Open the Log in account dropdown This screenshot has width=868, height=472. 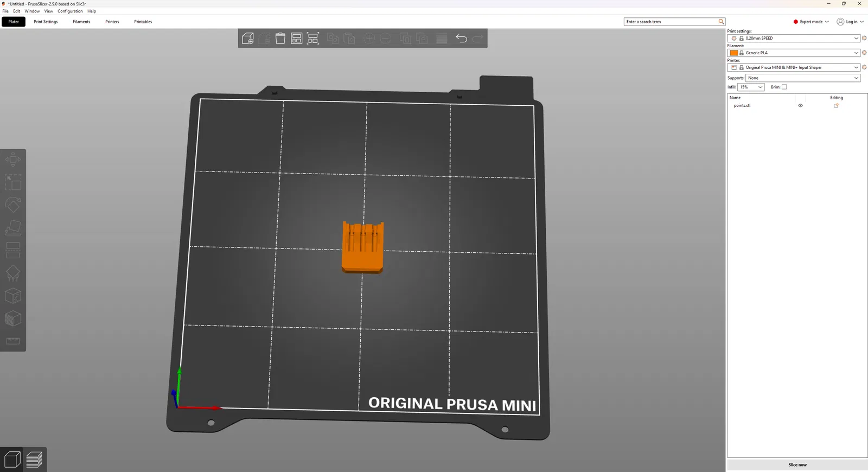pyautogui.click(x=850, y=22)
